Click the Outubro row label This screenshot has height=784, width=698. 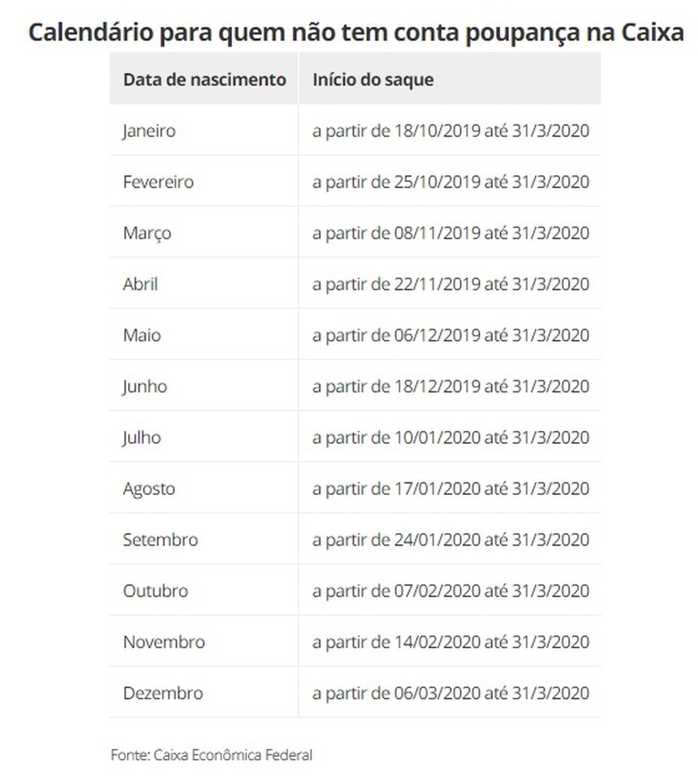(156, 591)
